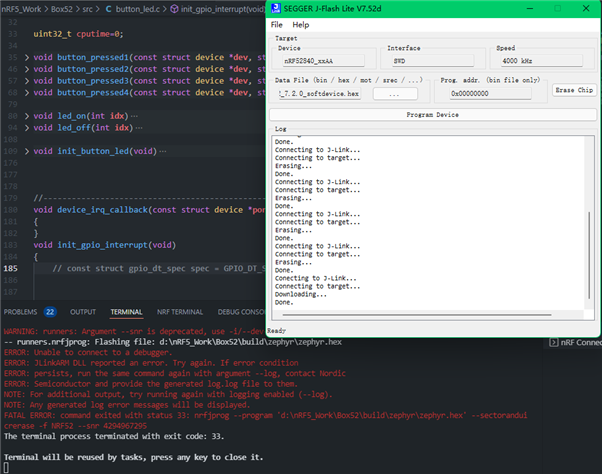Click the WARNING runners deprecated argument line
This screenshot has height=474, width=602.
(x=134, y=331)
